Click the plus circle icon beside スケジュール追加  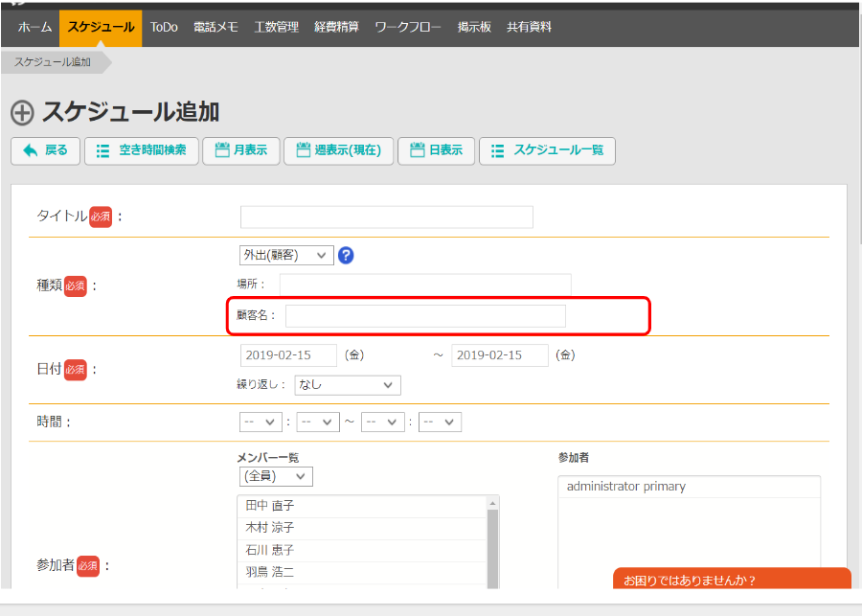pyautogui.click(x=23, y=113)
